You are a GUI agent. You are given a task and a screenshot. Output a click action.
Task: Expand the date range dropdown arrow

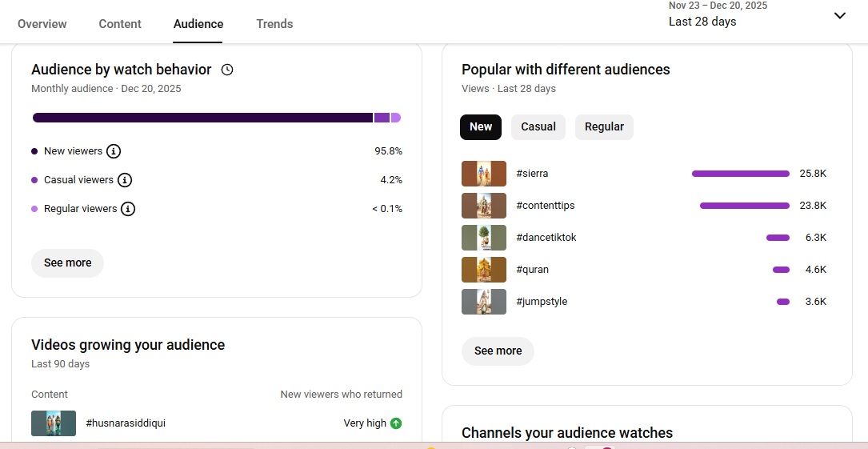pyautogui.click(x=839, y=16)
